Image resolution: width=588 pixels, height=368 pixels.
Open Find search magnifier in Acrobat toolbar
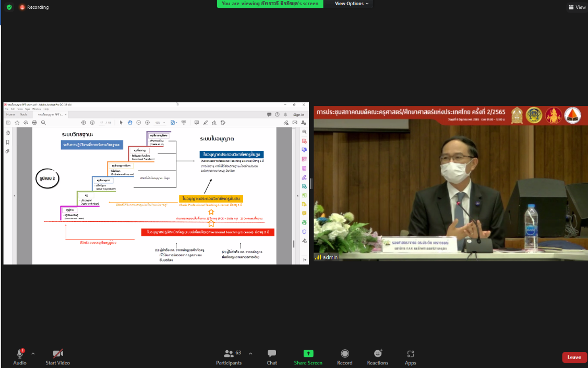click(43, 123)
